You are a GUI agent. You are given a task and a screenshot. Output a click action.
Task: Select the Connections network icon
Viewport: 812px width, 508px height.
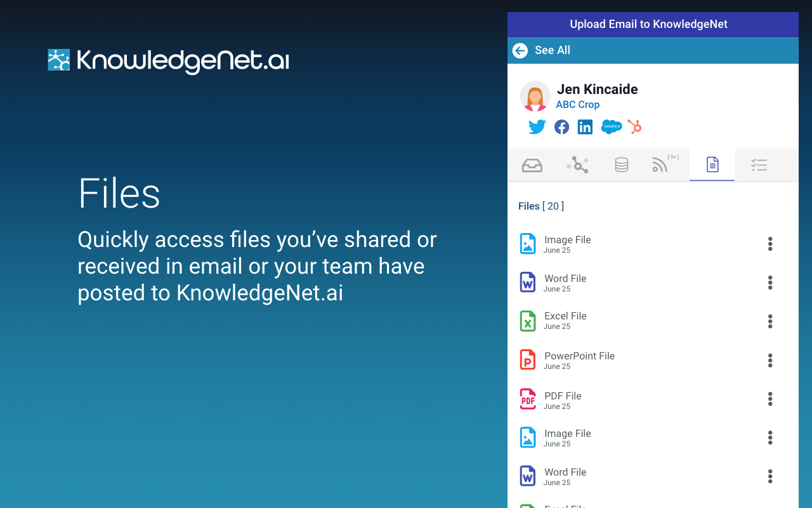(x=577, y=165)
